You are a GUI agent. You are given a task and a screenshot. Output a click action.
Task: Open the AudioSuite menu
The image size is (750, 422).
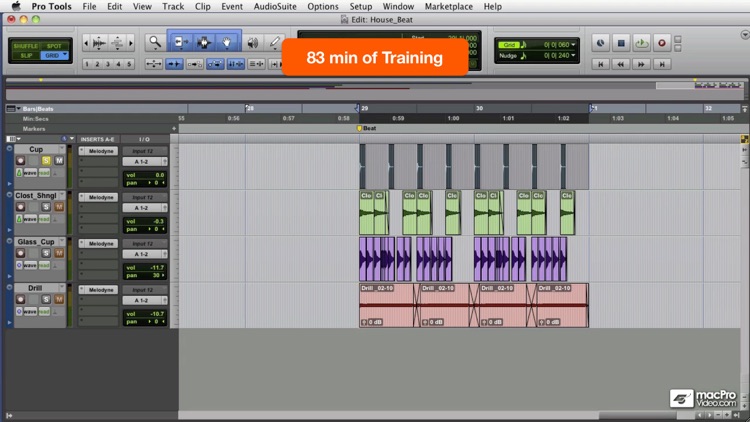[275, 6]
